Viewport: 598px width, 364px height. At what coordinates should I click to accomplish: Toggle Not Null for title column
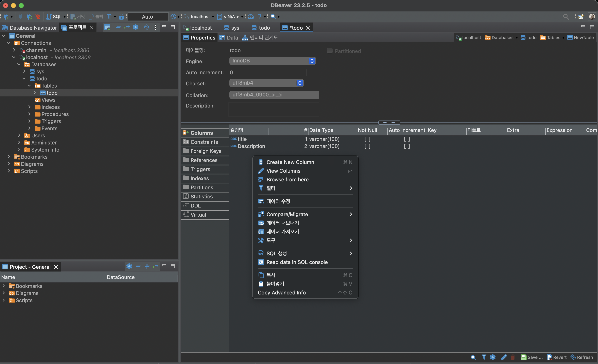pos(367,139)
